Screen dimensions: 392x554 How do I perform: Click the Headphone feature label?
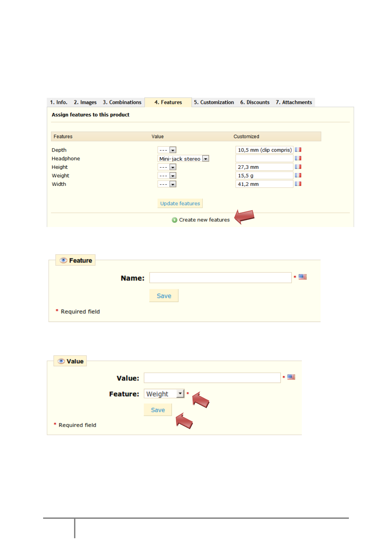click(x=66, y=159)
